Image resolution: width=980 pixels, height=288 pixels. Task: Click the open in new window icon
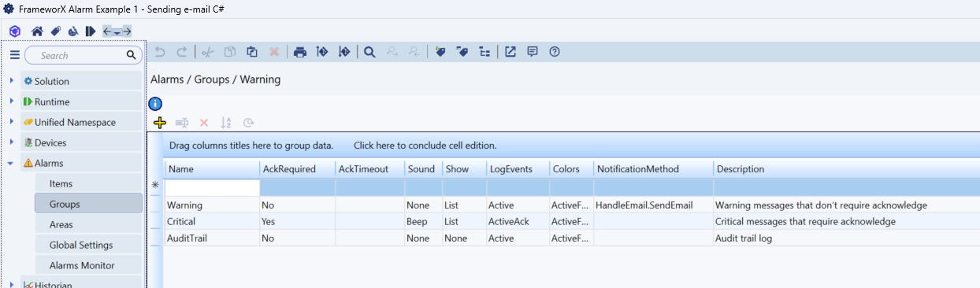(510, 52)
